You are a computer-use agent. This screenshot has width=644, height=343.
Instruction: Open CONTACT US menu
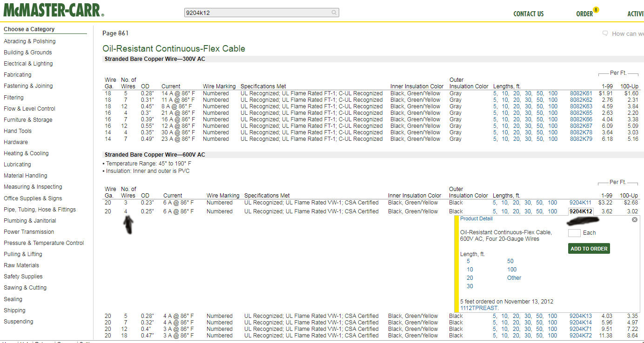528,14
